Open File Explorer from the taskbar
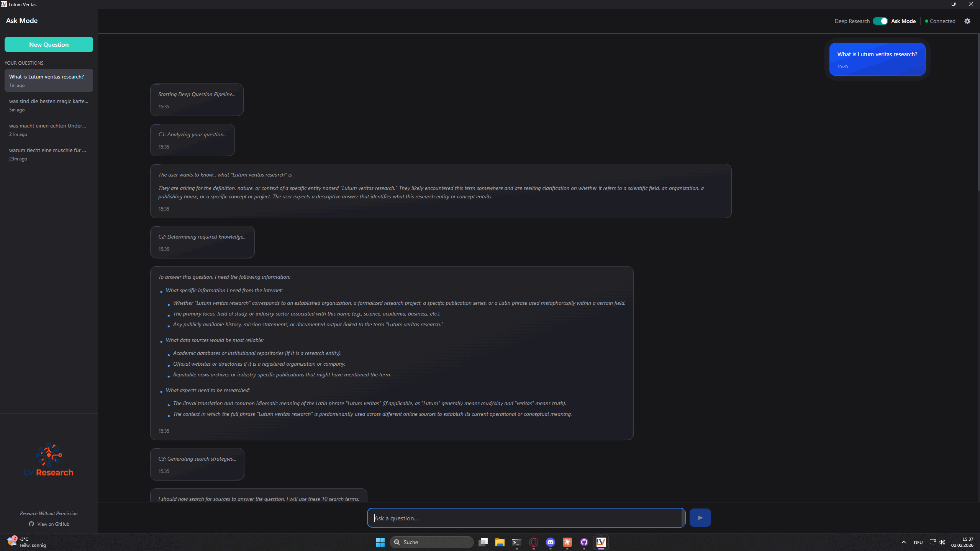The image size is (980, 551). pos(499,542)
